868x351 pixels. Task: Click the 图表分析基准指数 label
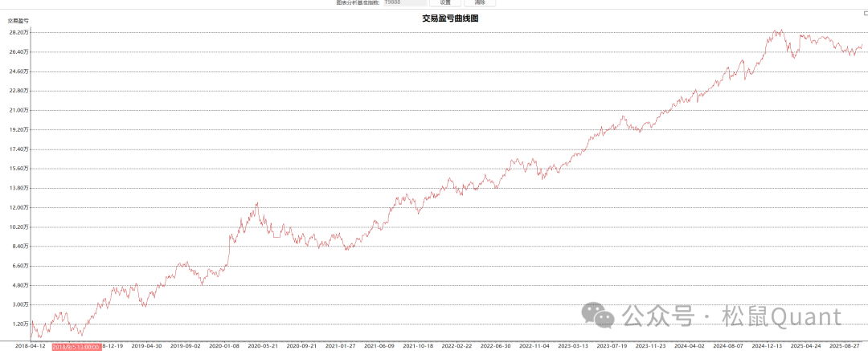(358, 3)
